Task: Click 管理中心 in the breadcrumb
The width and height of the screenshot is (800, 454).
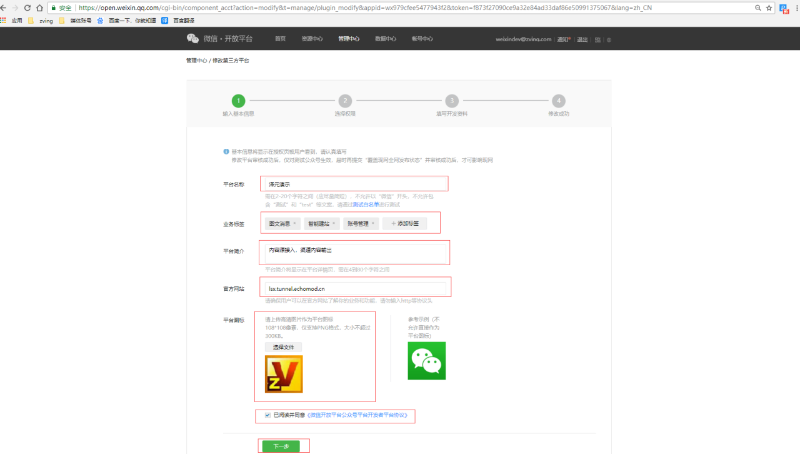Action: [x=196, y=60]
